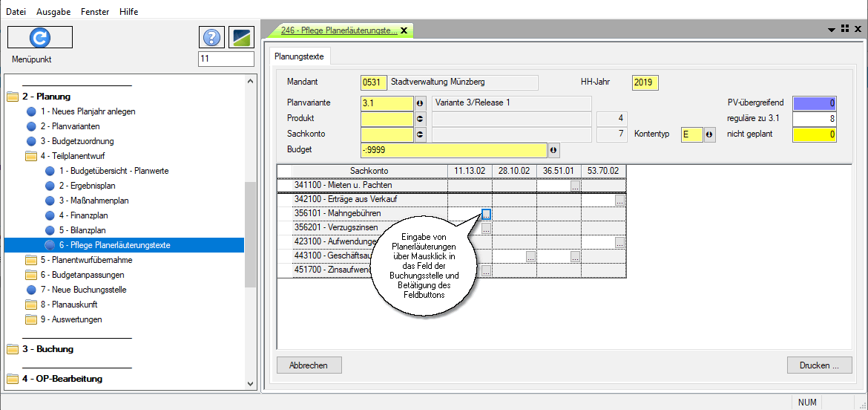Image resolution: width=868 pixels, height=410 pixels.
Task: Click the Drucken button
Action: (x=819, y=365)
